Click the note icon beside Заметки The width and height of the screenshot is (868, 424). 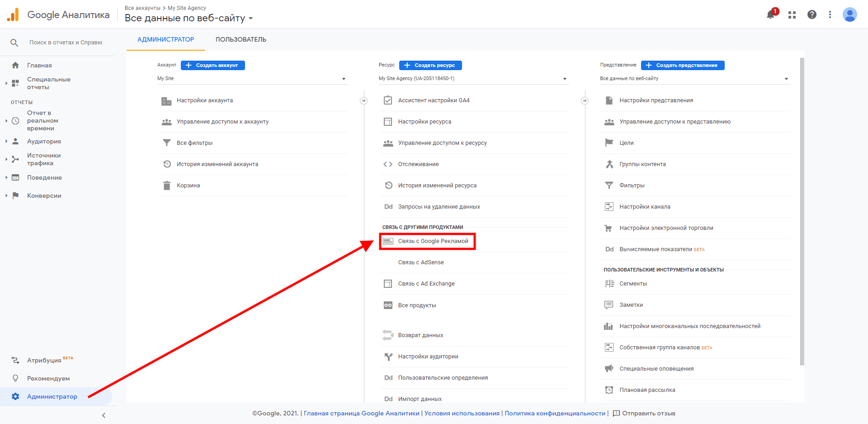(609, 305)
